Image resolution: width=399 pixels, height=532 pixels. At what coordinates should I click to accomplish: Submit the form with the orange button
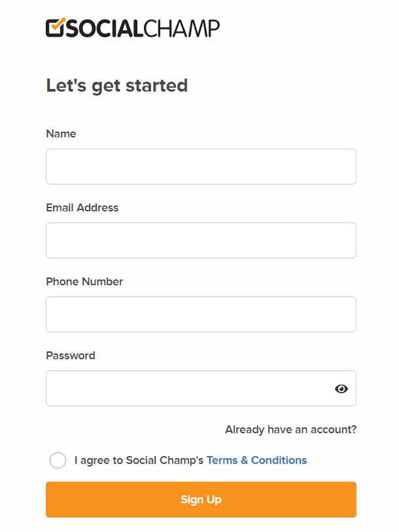coord(201,499)
